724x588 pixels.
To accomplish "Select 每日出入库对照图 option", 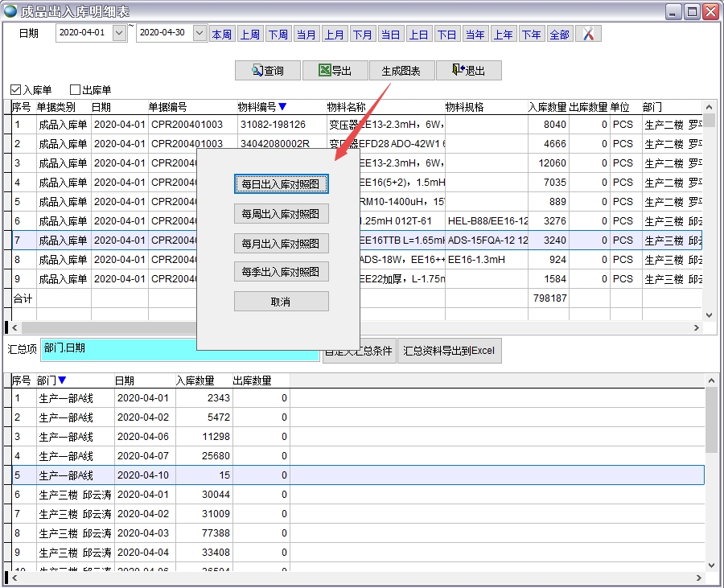I will (281, 184).
